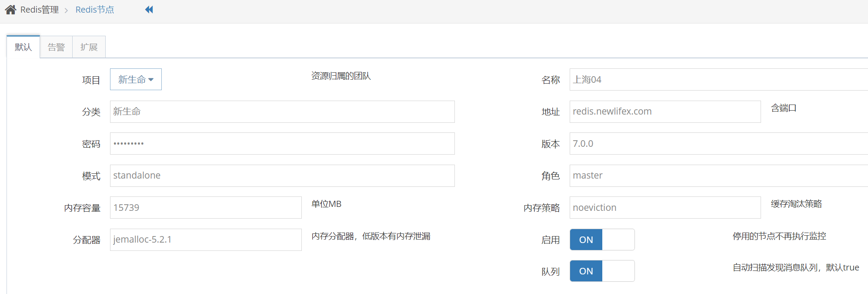Click the hint text 缓存淘汰策略

(797, 204)
